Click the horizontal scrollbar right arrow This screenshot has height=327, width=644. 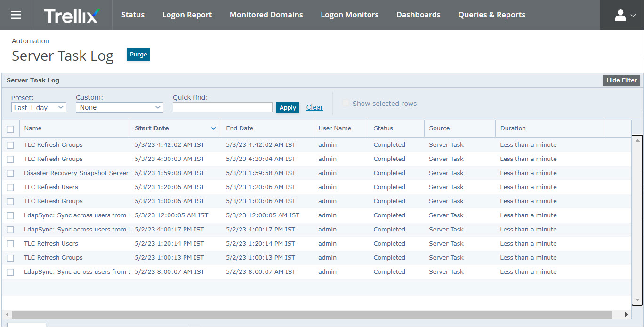[626, 314]
